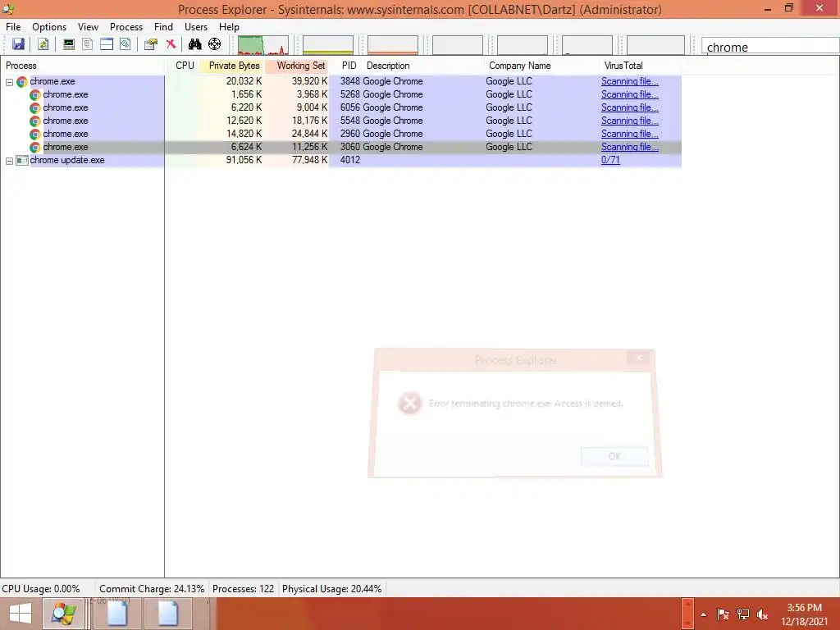Open the System Information toolbar icon

[69, 44]
